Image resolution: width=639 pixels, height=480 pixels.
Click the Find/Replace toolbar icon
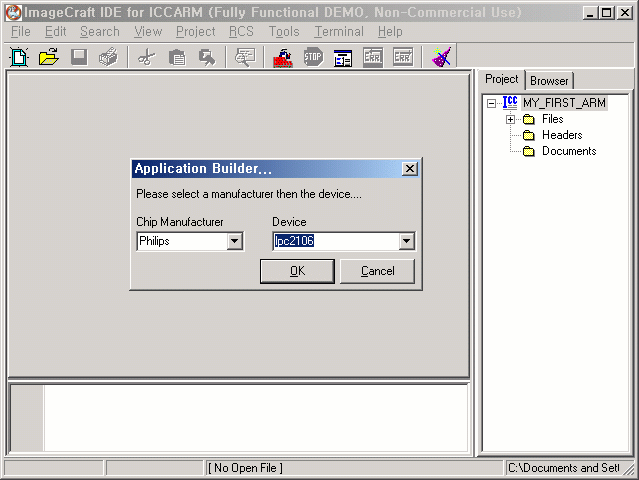tap(207, 57)
